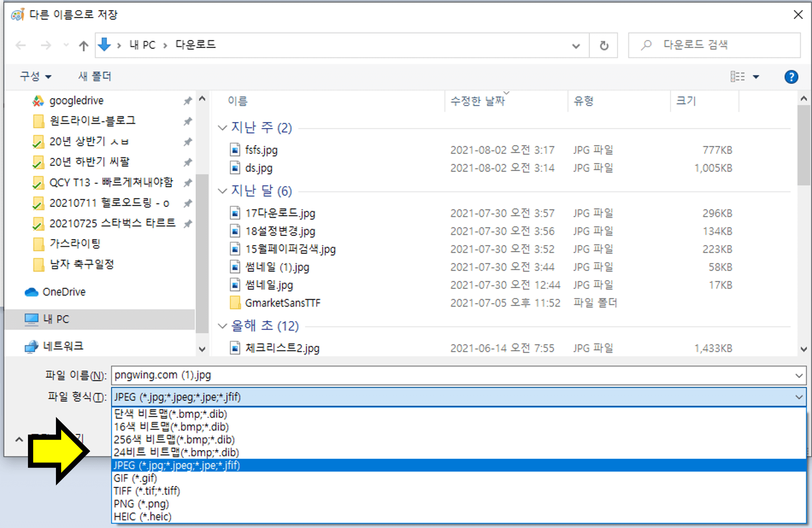812x528 pixels.
Task: Click 네트워크 in the sidebar
Action: (64, 345)
